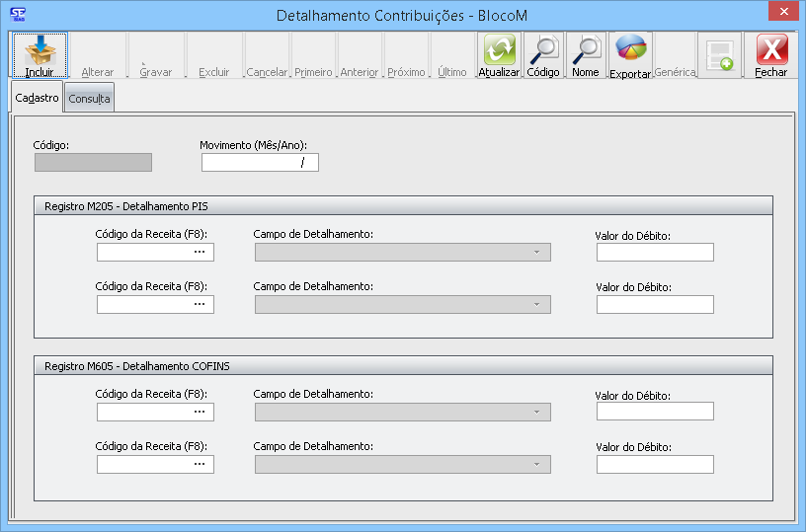This screenshot has width=806, height=532.
Task: Select the Cadastro tab
Action: coord(38,98)
